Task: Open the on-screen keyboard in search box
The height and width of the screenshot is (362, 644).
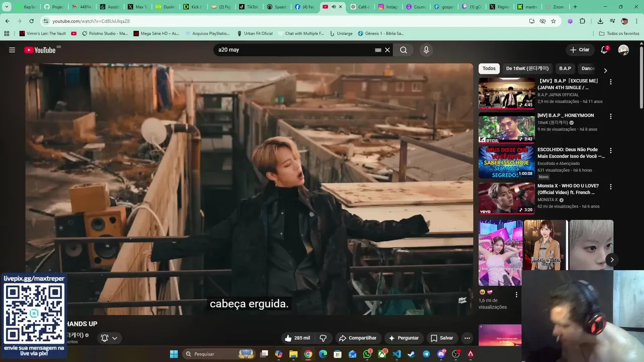Action: (378, 50)
